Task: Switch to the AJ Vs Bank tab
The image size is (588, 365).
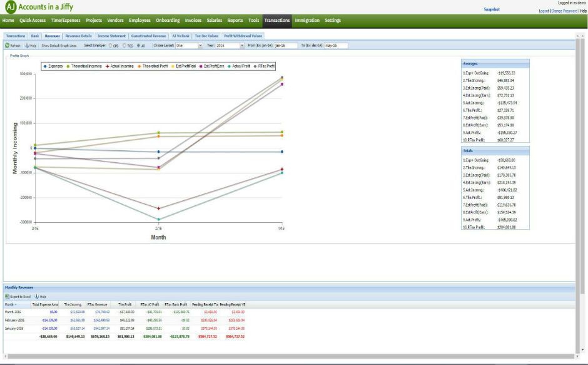Action: [180, 36]
